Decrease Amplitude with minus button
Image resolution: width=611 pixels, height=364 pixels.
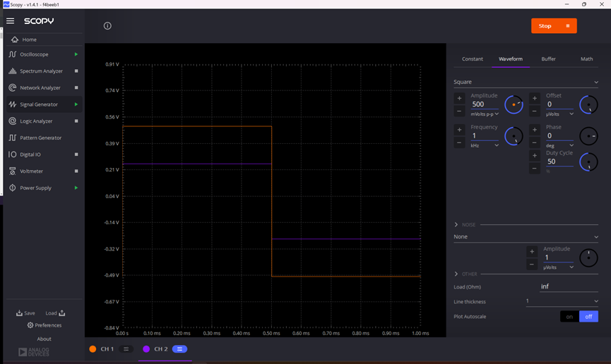pos(459,111)
